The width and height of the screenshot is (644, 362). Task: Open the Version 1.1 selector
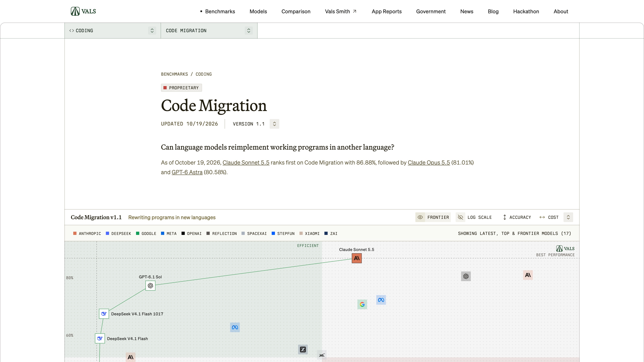tap(256, 124)
